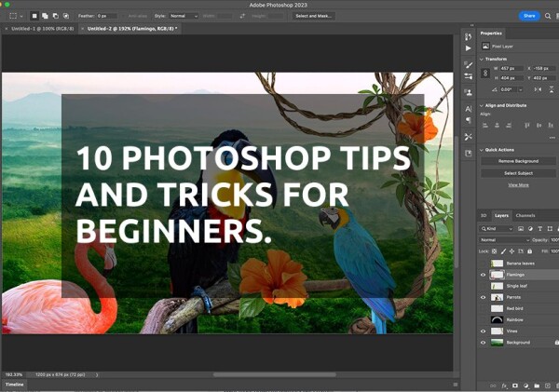This screenshot has height=392, width=559.
Task: Click the horizontal scrollbar under the canvas
Action: click(275, 375)
